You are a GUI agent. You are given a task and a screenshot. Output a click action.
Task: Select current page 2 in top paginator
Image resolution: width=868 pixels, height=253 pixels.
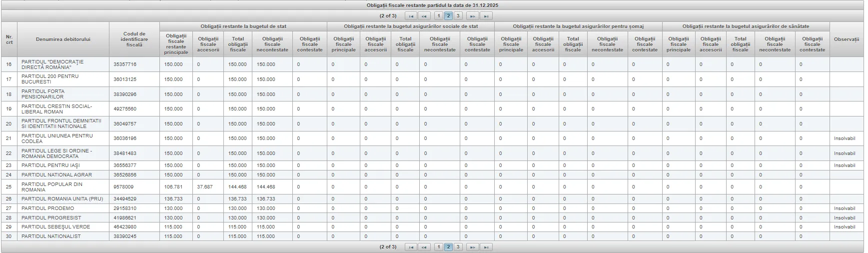pyautogui.click(x=448, y=16)
